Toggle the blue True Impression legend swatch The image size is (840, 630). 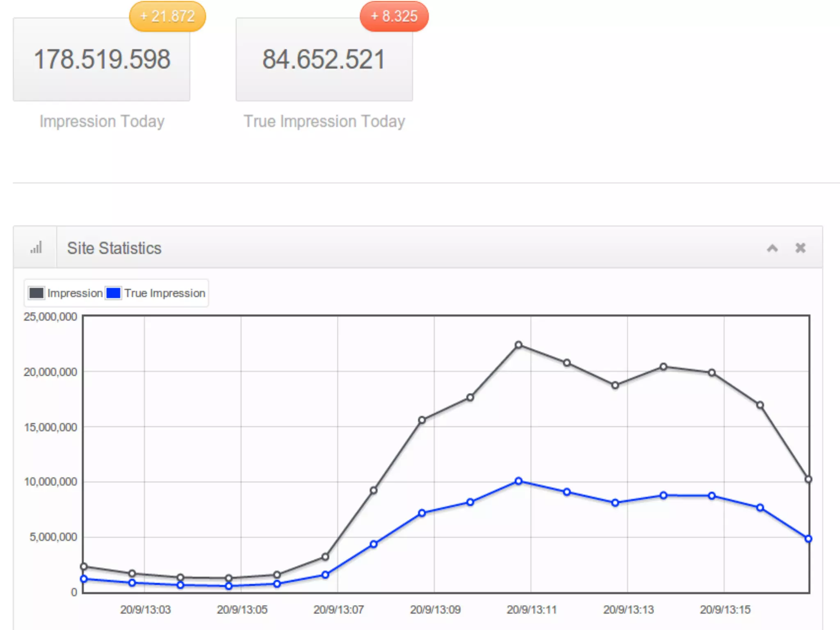pyautogui.click(x=113, y=293)
